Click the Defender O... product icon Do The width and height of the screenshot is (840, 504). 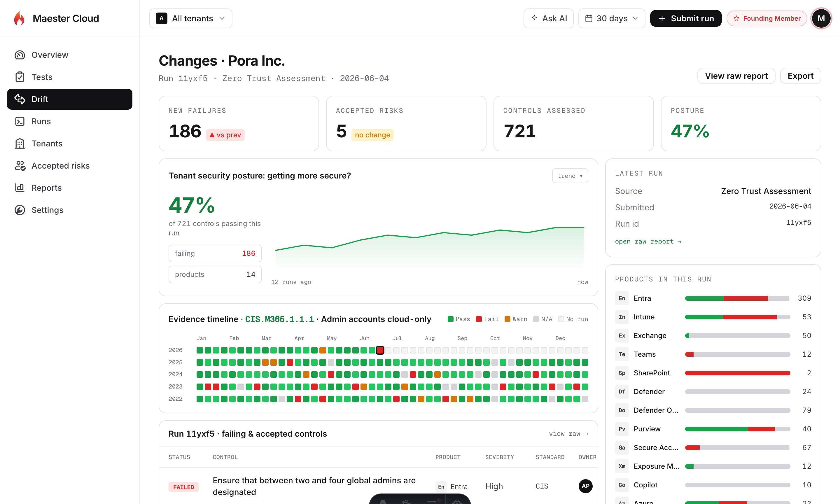pyautogui.click(x=622, y=410)
